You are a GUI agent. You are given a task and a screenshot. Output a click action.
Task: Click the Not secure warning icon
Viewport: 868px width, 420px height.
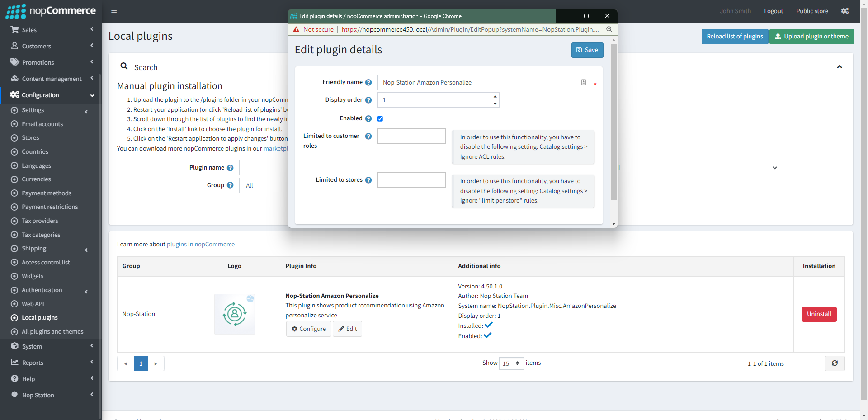point(296,29)
